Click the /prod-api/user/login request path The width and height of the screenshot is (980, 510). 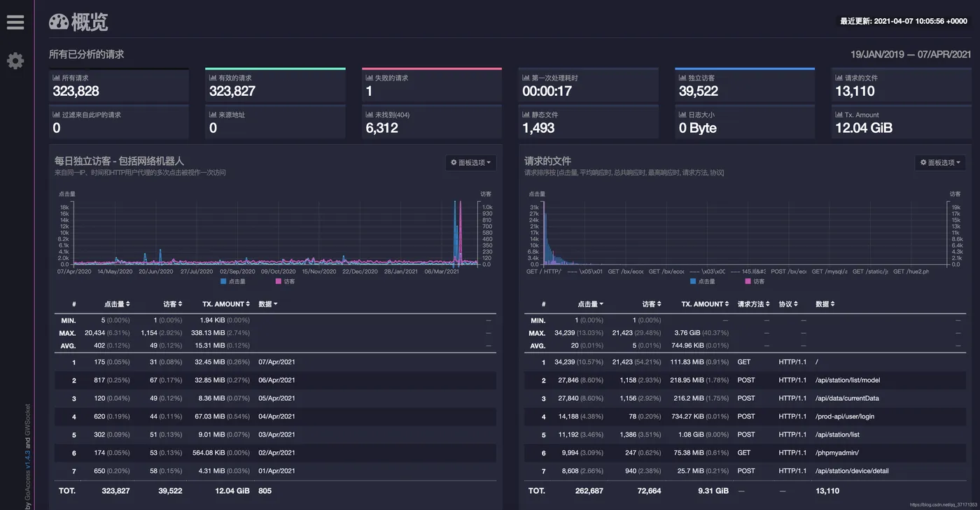point(845,416)
